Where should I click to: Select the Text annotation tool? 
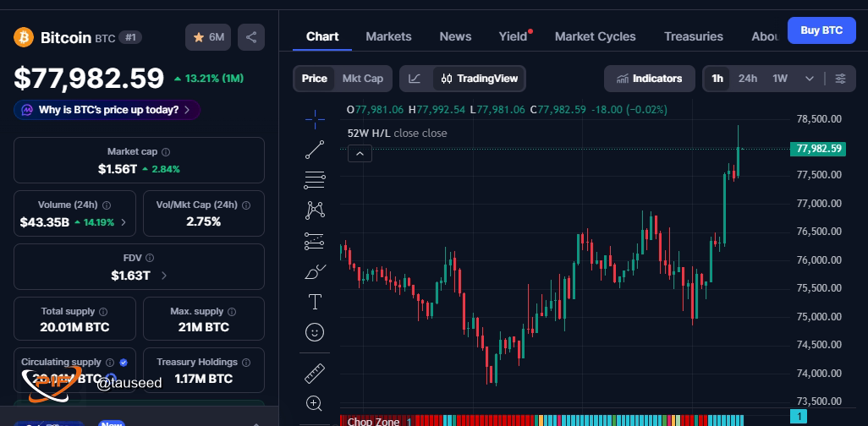[x=315, y=302]
